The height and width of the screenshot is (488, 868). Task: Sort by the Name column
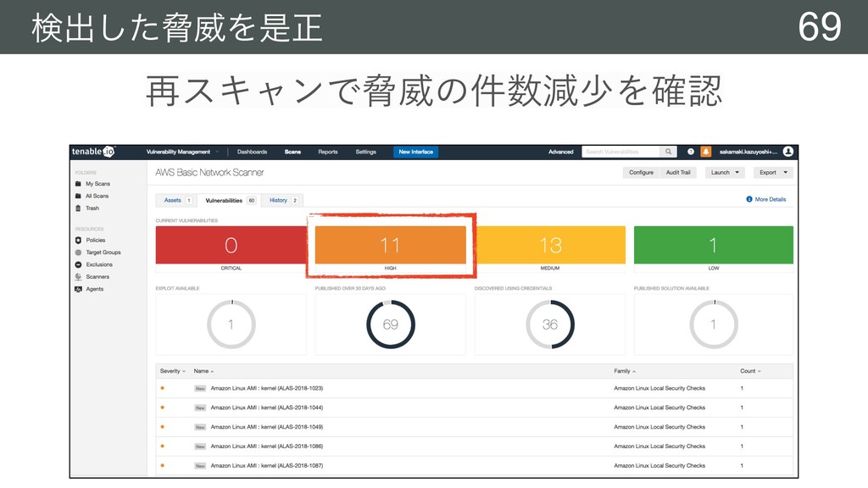pyautogui.click(x=203, y=371)
